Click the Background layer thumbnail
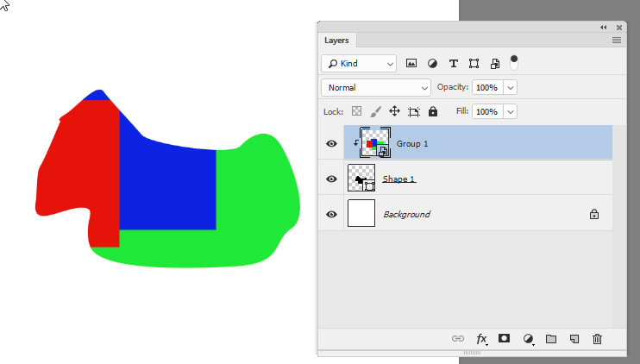 (361, 213)
